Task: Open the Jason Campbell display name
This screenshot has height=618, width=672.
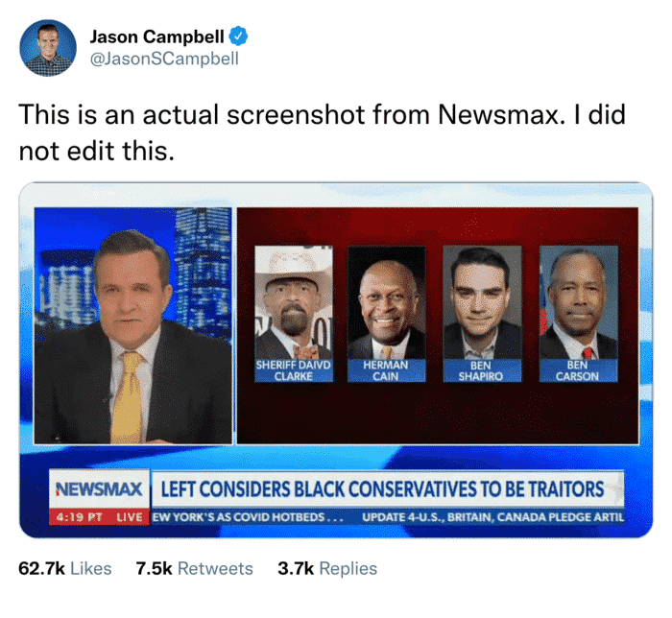Action: coord(156,36)
